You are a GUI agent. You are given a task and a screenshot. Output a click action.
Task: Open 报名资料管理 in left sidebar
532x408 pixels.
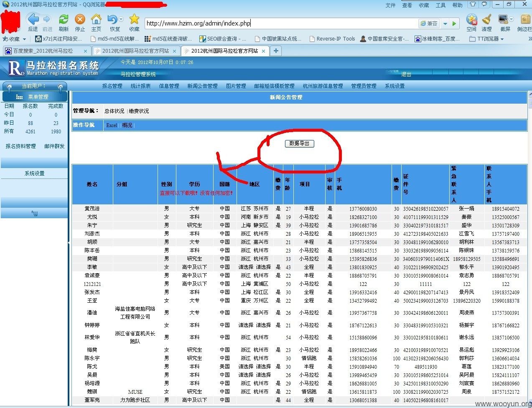pyautogui.click(x=20, y=146)
